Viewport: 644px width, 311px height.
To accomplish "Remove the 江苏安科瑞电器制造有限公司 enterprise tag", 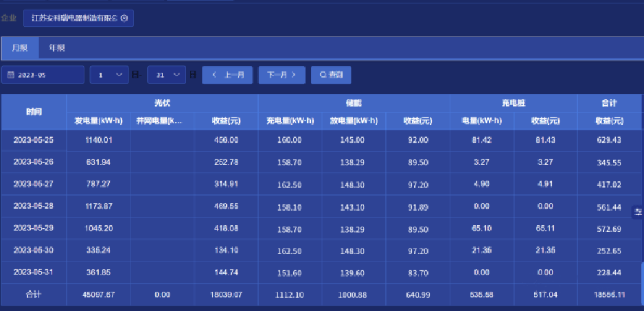I will (x=124, y=19).
